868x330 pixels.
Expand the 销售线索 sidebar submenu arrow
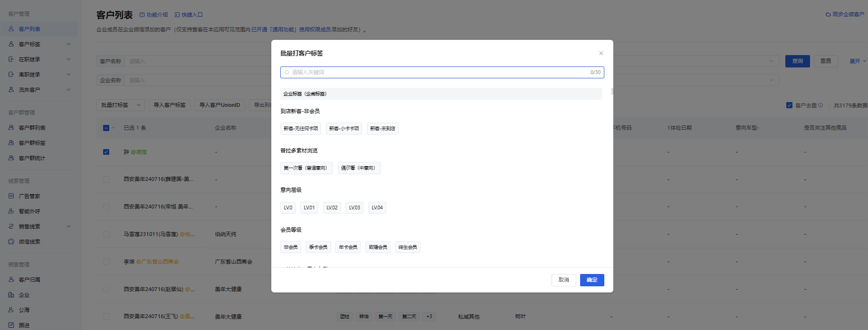pos(68,226)
